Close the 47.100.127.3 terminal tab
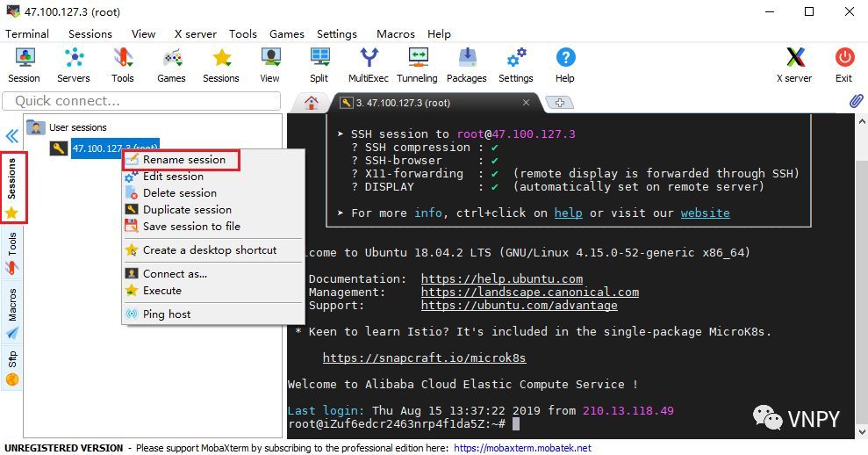 tap(526, 103)
